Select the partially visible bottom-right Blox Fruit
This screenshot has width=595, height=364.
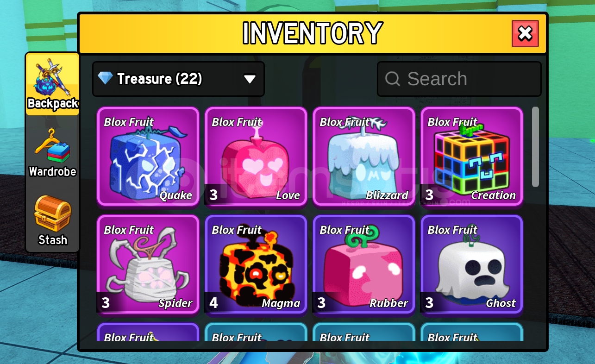(x=472, y=332)
